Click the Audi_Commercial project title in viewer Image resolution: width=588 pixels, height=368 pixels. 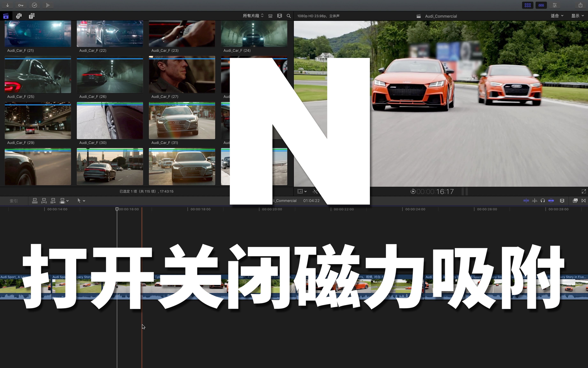441,16
